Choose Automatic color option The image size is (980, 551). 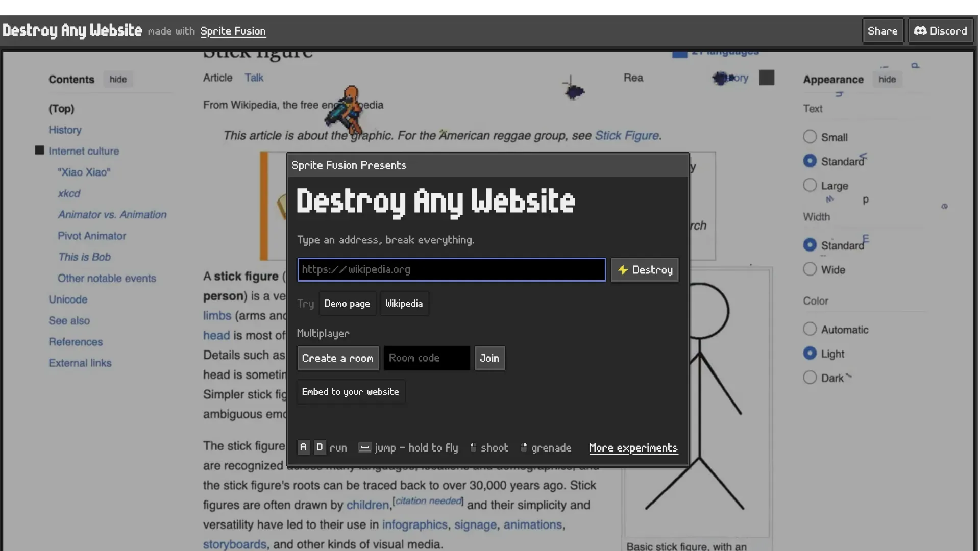[x=810, y=329]
